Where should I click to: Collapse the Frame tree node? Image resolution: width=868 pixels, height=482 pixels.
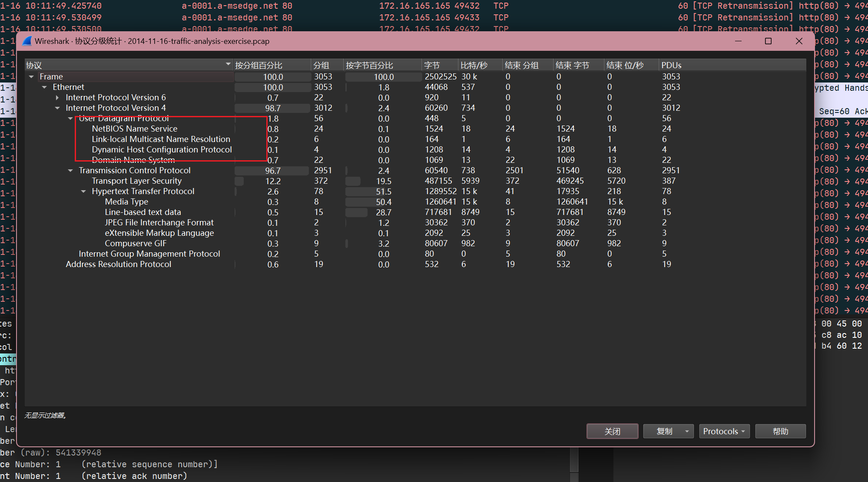click(x=31, y=77)
